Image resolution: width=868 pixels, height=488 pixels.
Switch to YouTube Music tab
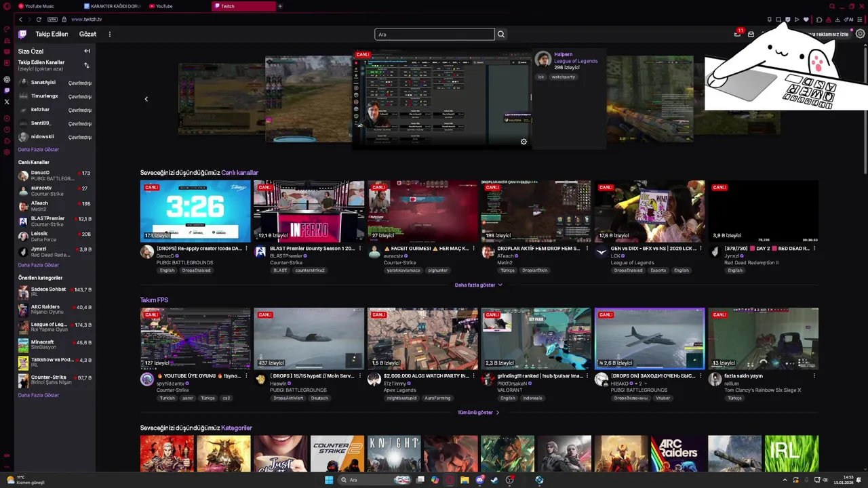point(46,6)
